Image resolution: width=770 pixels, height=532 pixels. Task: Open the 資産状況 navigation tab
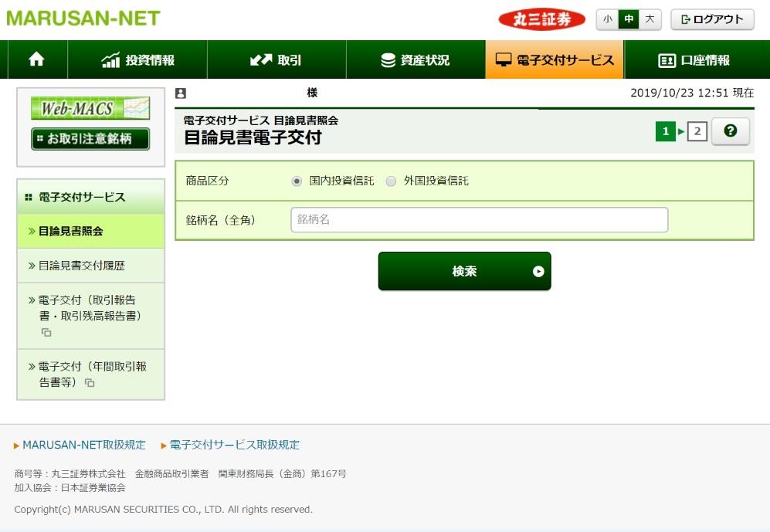(x=416, y=60)
